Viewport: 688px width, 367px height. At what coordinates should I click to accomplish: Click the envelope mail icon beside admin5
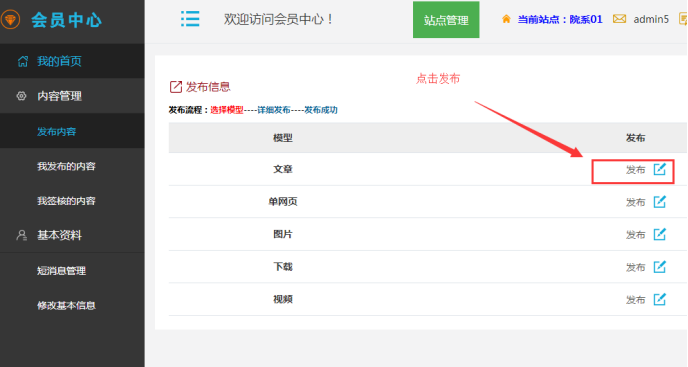tap(619, 19)
